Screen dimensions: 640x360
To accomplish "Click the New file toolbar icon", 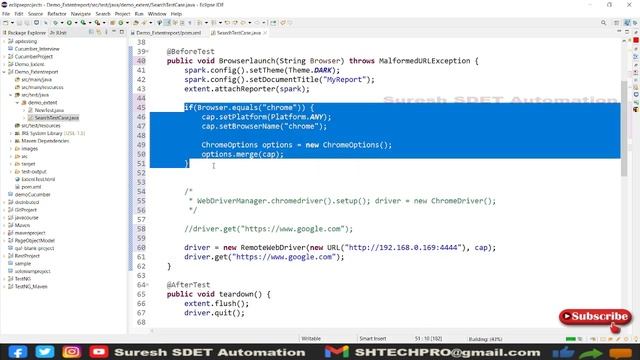I will tap(6, 23).
